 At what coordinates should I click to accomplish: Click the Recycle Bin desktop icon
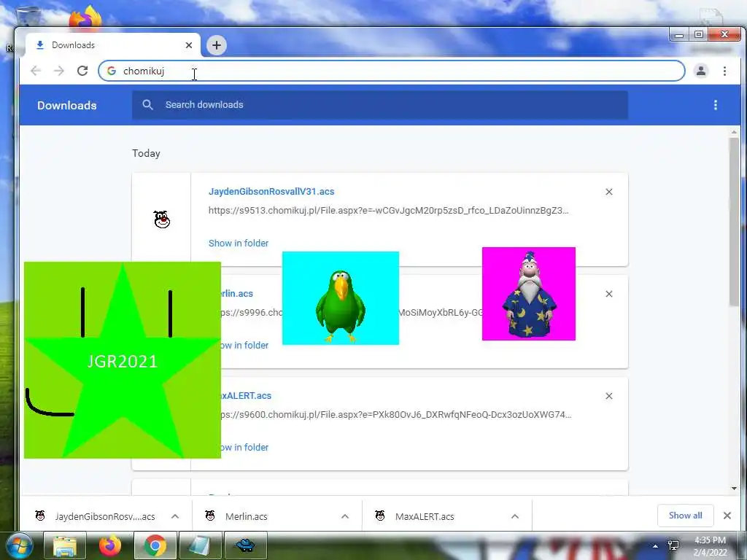tap(28, 17)
